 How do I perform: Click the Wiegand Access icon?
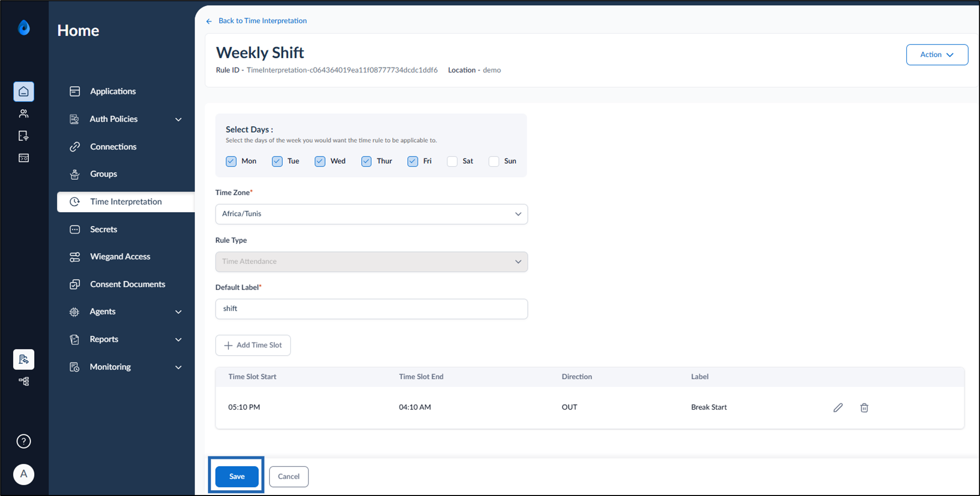click(x=75, y=257)
